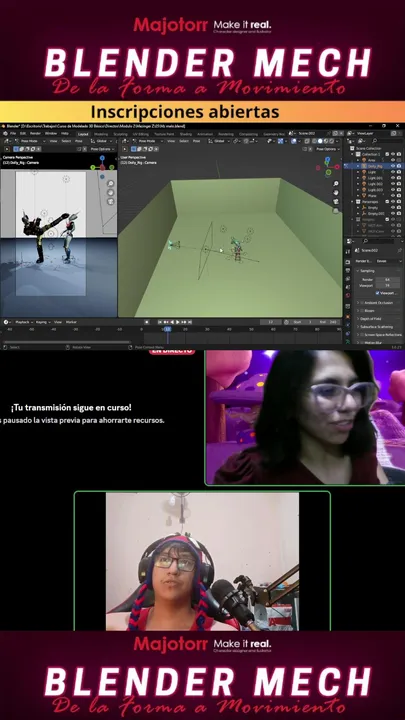This screenshot has width=405, height=720.
Task: Open the Playback popover in timeline
Action: point(23,322)
